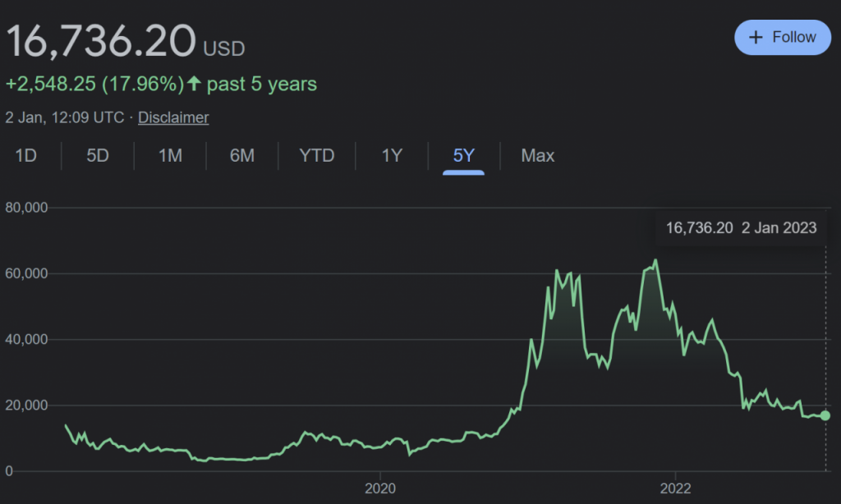Screen dimensions: 841x504
Task: Switch to the Max history view
Action: [537, 155]
